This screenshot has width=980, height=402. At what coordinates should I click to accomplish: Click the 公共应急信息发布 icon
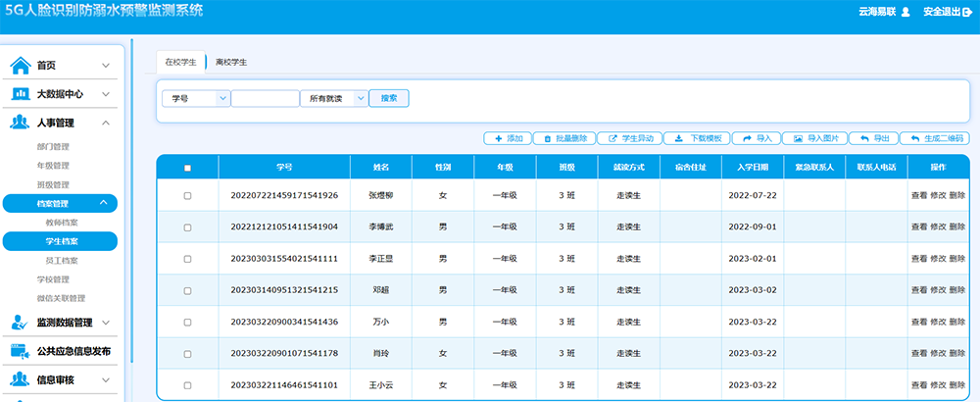click(x=20, y=351)
